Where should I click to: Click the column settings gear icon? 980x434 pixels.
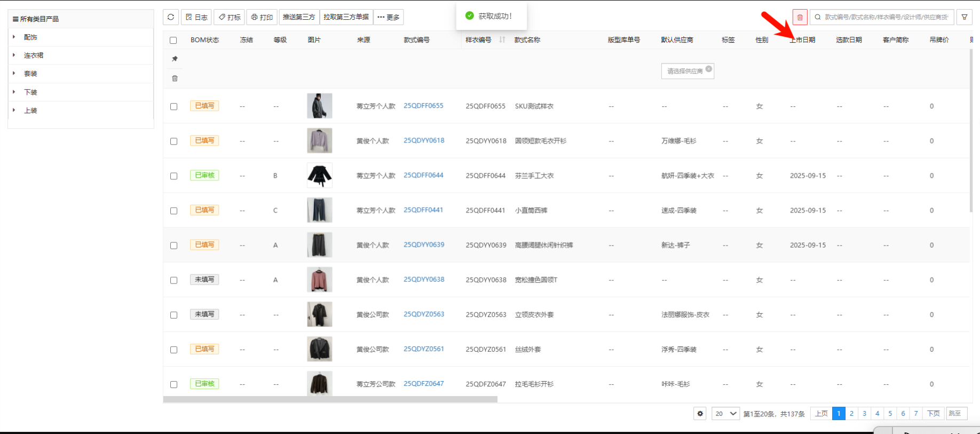coord(700,414)
